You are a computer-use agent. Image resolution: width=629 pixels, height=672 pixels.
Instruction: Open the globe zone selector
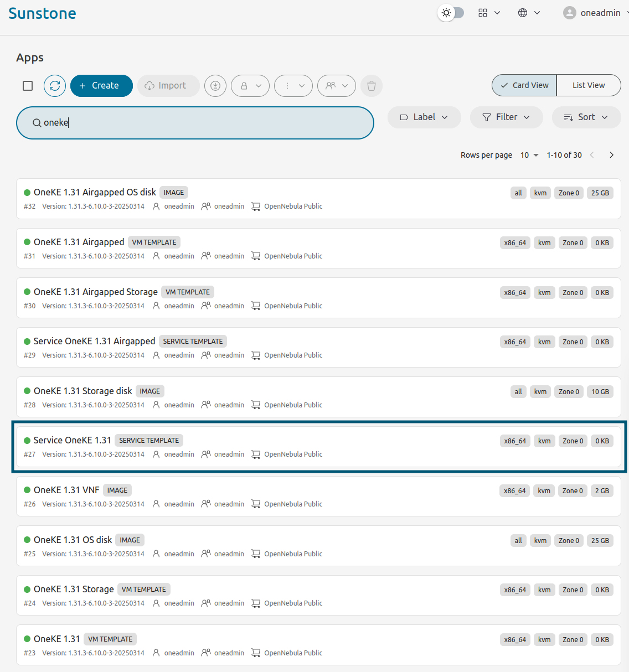click(529, 13)
